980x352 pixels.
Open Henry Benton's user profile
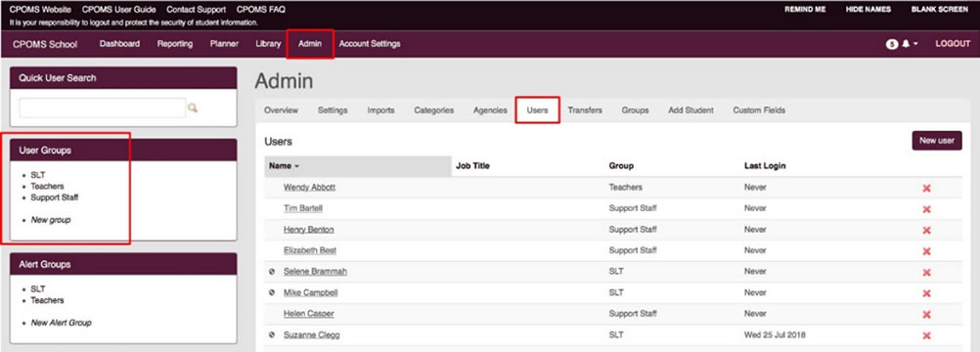pyautogui.click(x=309, y=230)
